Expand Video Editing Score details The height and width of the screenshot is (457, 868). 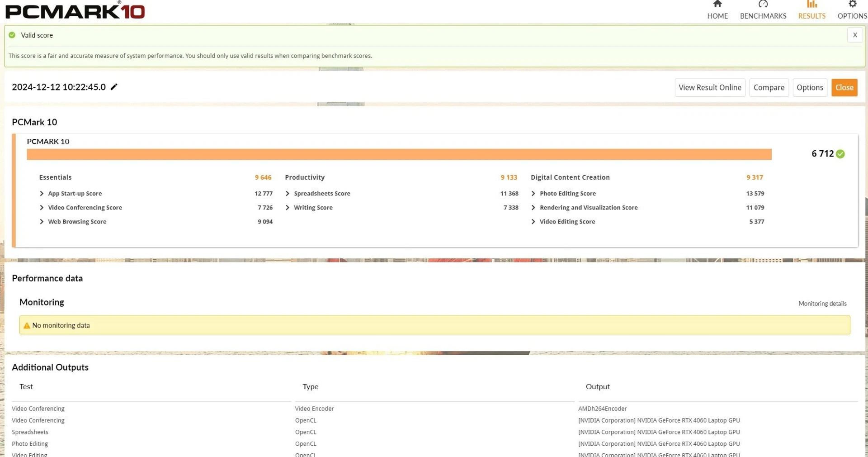pos(533,222)
